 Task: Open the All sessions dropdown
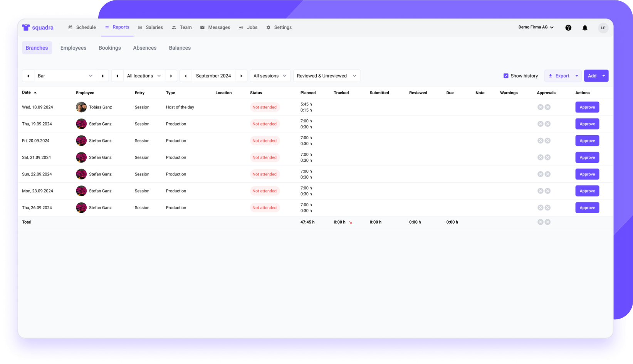[270, 76]
